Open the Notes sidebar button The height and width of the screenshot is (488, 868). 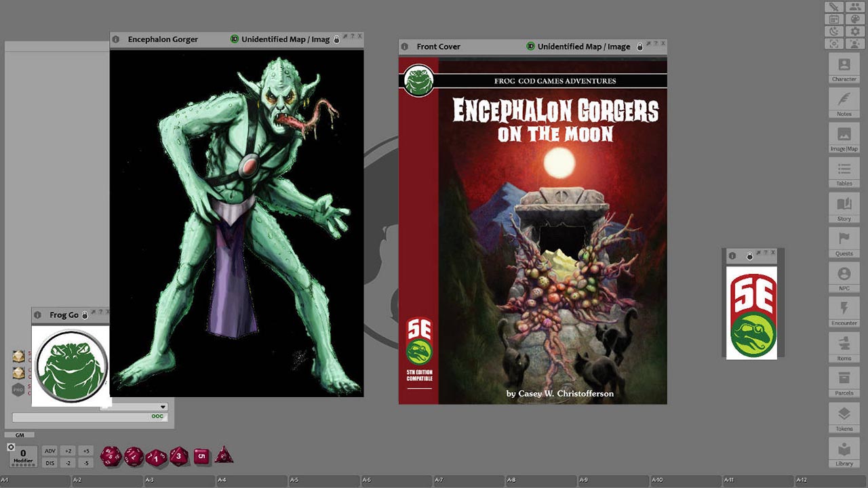coord(844,103)
